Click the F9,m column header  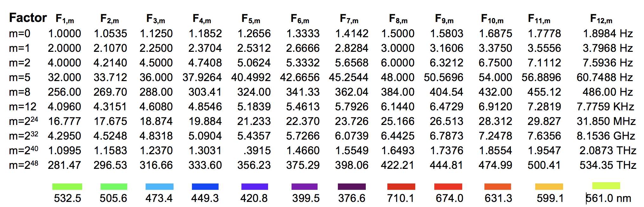coord(444,19)
